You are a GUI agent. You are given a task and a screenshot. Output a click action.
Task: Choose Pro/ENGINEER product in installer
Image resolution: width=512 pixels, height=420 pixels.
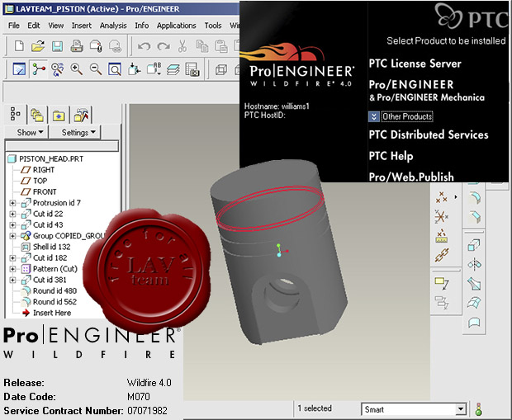411,85
